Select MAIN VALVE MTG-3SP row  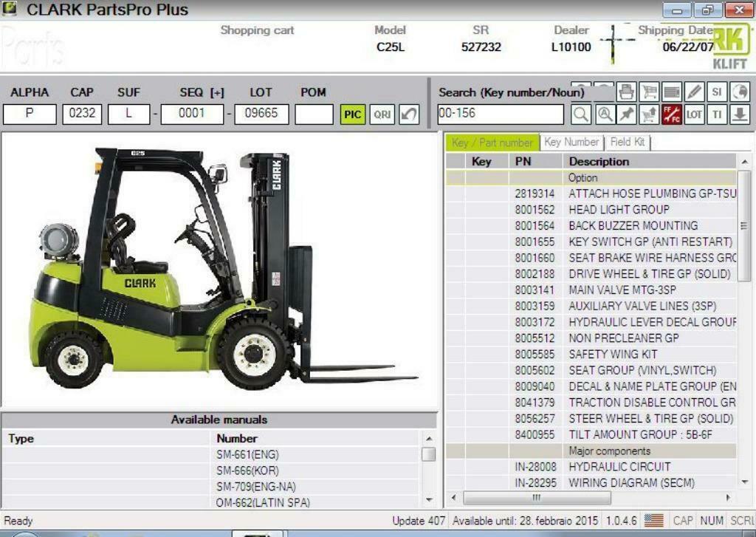click(x=591, y=290)
